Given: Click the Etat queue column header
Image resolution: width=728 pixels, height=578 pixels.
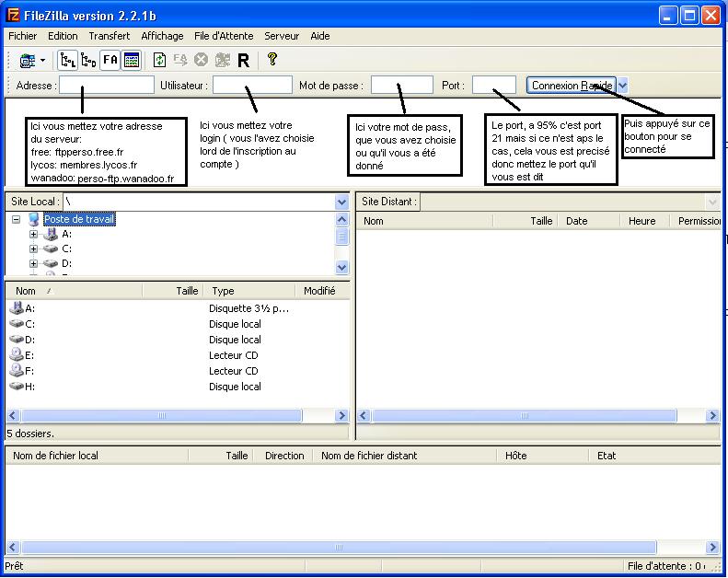Looking at the screenshot, I should tap(654, 456).
